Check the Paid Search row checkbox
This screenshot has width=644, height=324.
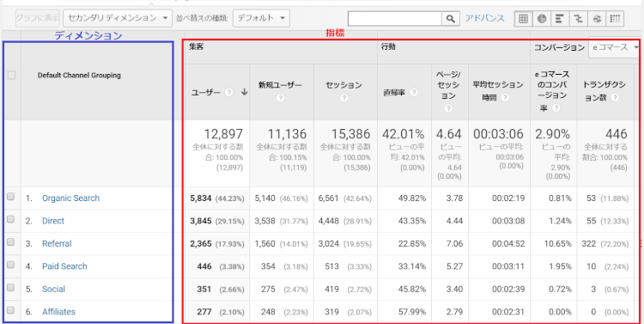(10, 265)
